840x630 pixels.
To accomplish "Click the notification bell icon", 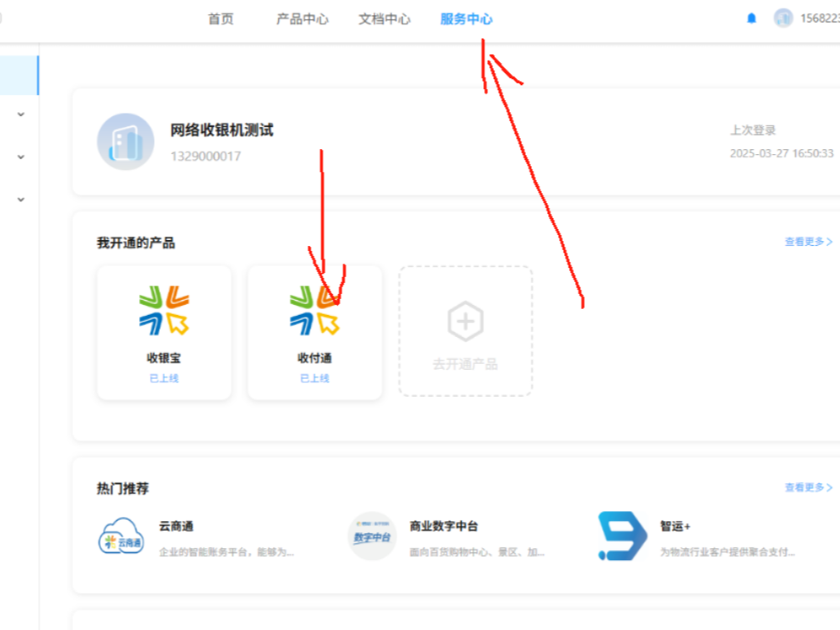I will point(752,19).
